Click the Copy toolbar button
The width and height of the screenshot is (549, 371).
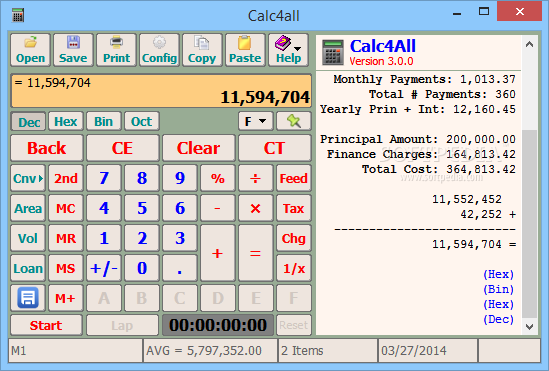coord(202,50)
